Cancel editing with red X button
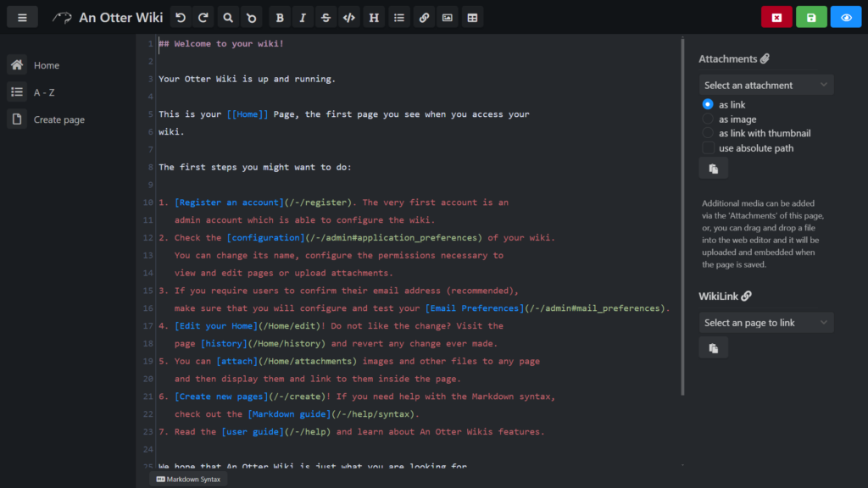Image resolution: width=868 pixels, height=488 pixels. 776,18
